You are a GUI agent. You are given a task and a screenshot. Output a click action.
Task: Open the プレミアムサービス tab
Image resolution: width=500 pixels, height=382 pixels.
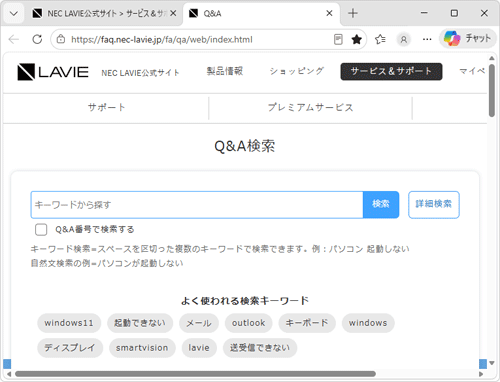310,108
